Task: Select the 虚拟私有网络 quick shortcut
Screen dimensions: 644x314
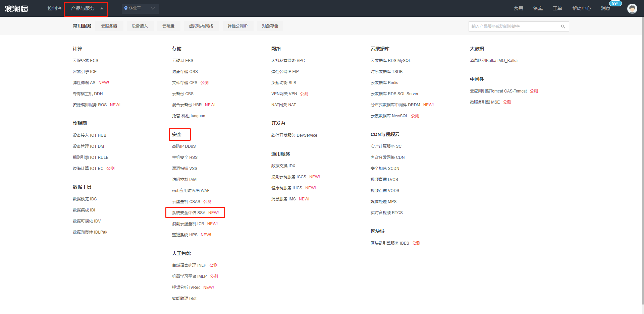Action: (x=201, y=26)
